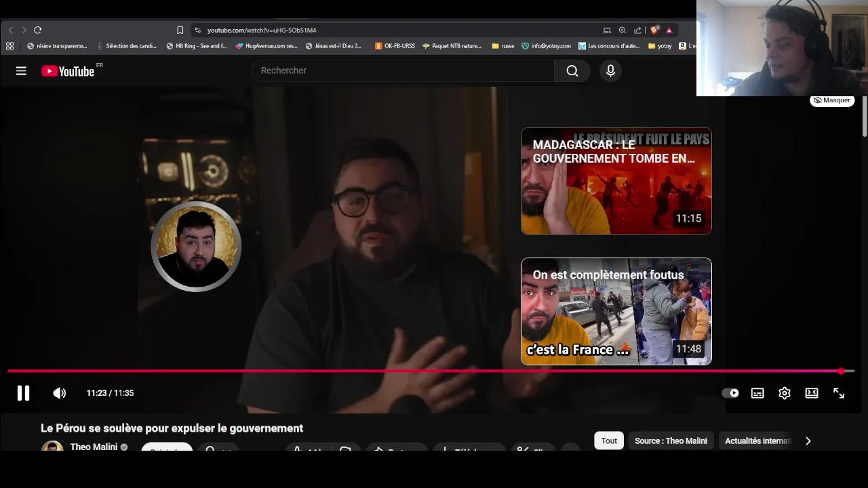Open "Les concours d'aute..." bookmark
The width and height of the screenshot is (868, 488).
tap(609, 46)
